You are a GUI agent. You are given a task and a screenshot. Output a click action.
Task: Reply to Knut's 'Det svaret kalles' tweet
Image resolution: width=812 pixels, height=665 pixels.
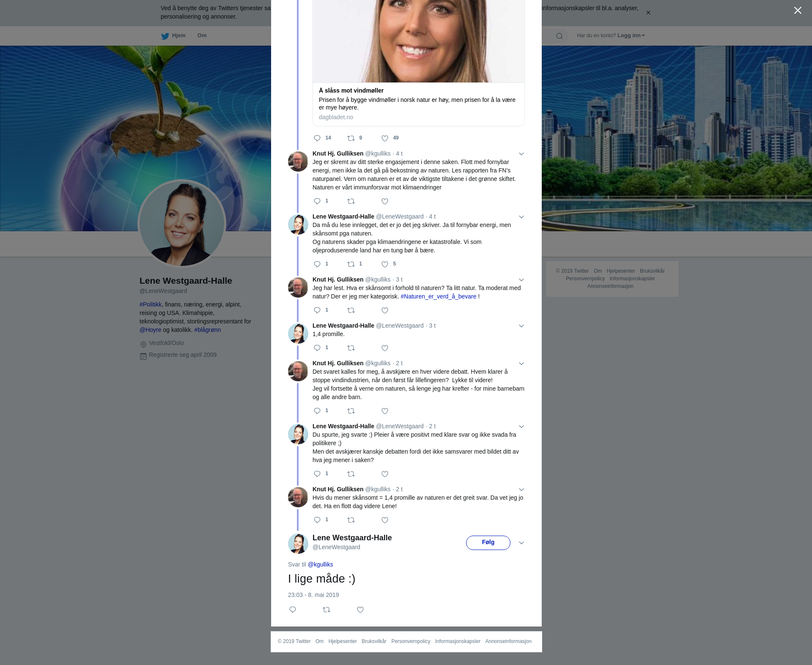tap(317, 411)
